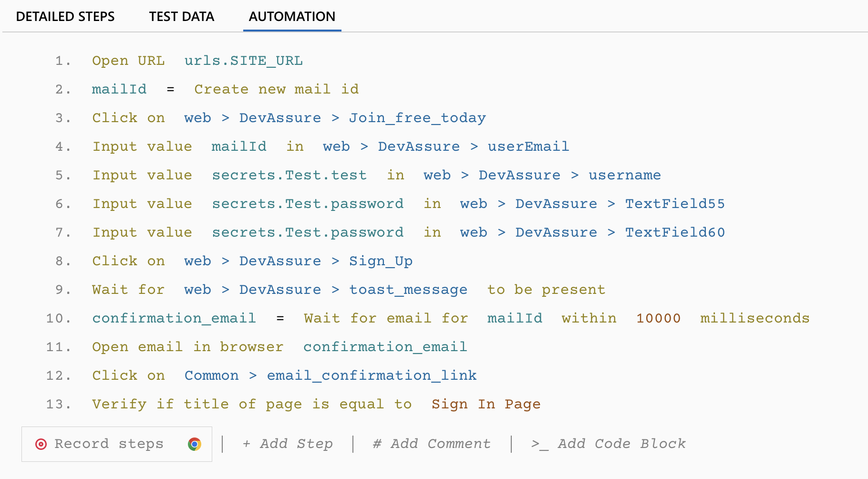Click the mailId variable in step 2
Viewport: 868px width, 479px height.
pyautogui.click(x=119, y=89)
